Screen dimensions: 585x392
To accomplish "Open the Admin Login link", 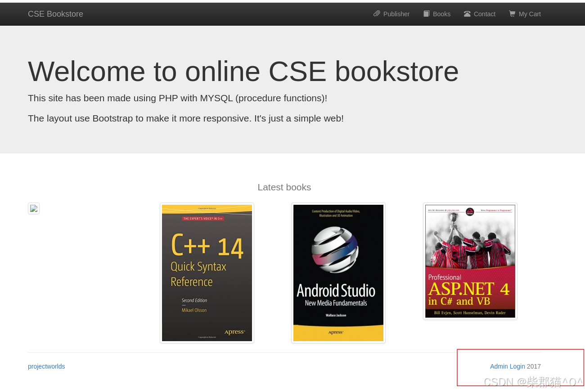I will click(x=507, y=366).
